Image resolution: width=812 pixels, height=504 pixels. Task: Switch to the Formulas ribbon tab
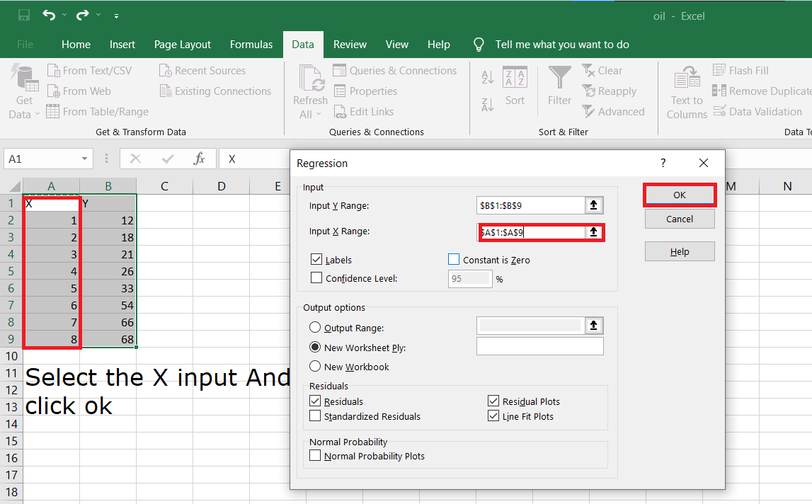coord(251,44)
